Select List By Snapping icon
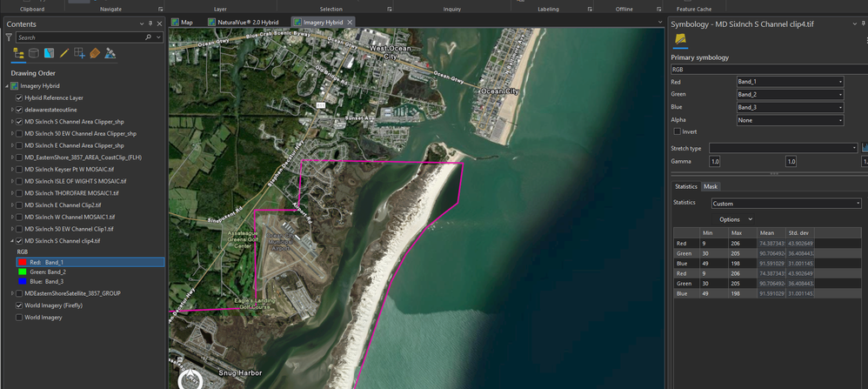868x389 pixels. [x=79, y=53]
